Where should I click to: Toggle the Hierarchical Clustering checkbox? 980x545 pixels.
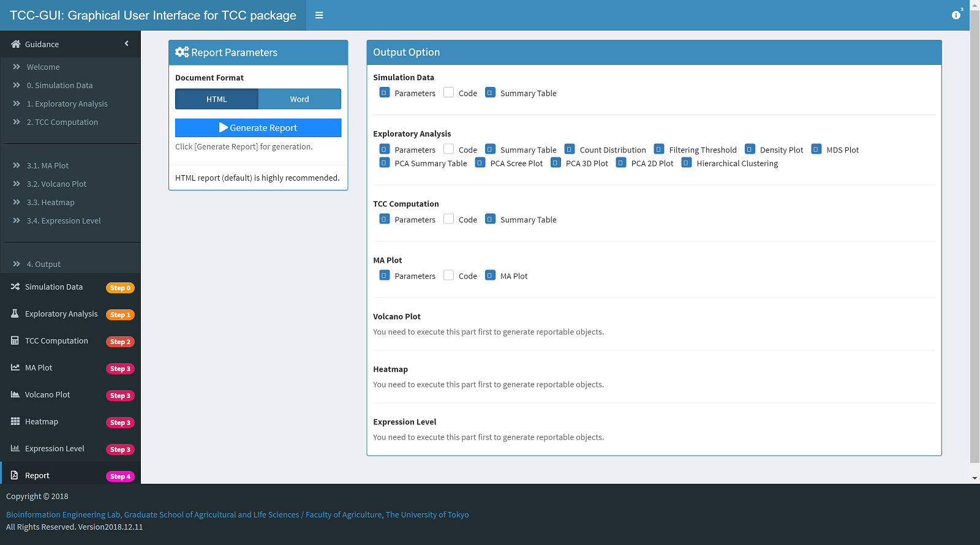click(687, 163)
